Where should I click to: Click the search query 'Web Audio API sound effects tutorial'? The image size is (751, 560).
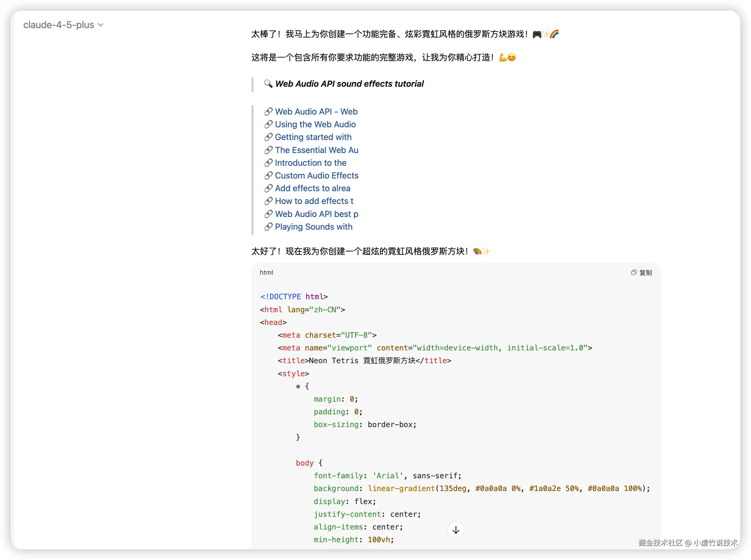tap(349, 84)
